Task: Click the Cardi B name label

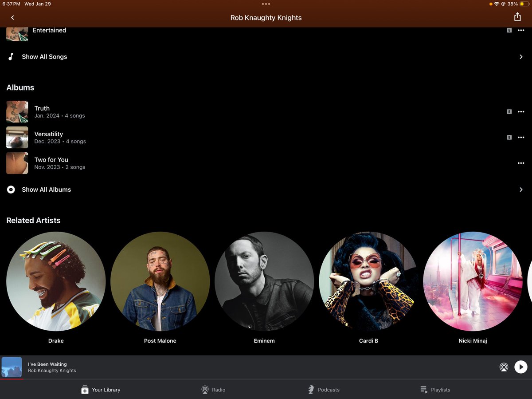Action: 368,341
